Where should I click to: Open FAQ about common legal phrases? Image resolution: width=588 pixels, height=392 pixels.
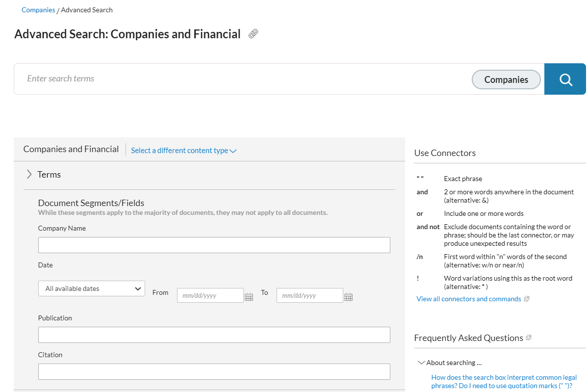pos(504,382)
